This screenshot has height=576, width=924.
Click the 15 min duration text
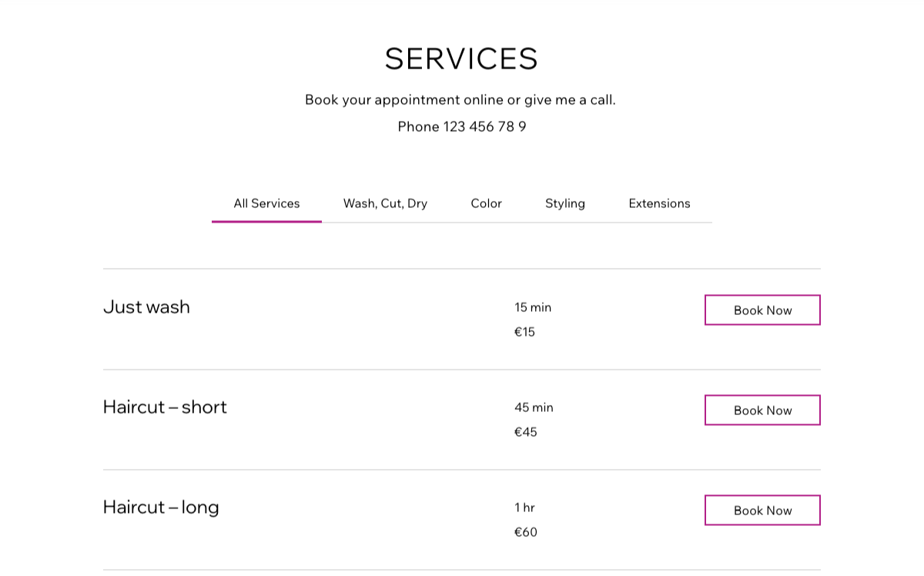click(x=532, y=307)
